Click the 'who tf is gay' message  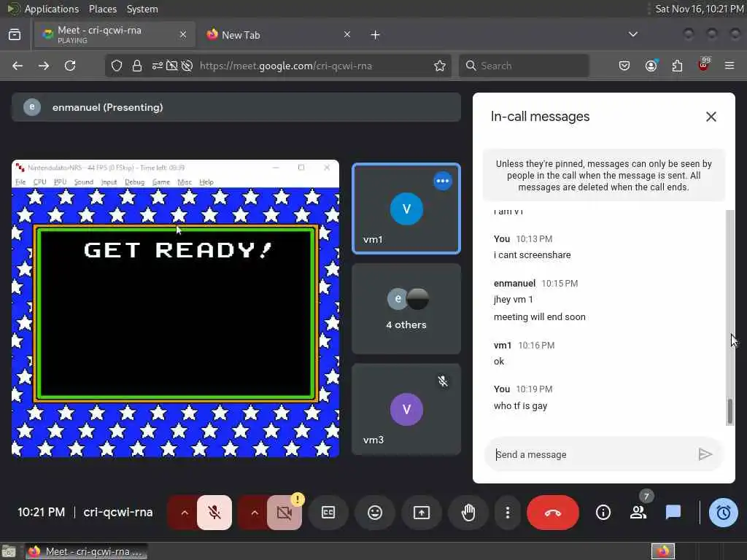point(520,405)
